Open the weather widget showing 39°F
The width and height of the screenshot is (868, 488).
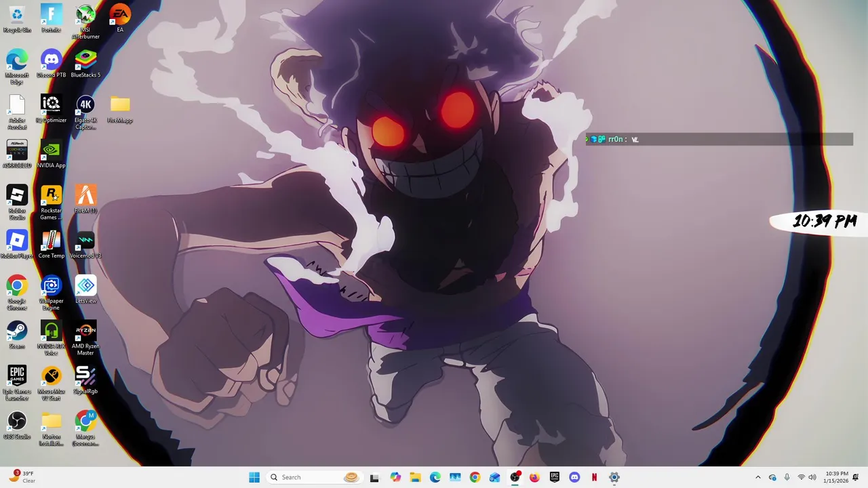22,477
